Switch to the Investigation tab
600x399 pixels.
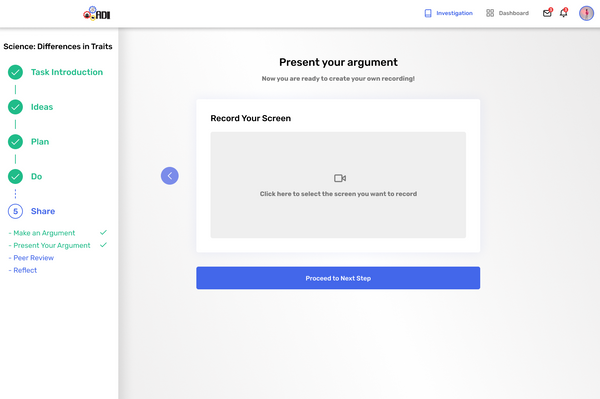(x=448, y=13)
